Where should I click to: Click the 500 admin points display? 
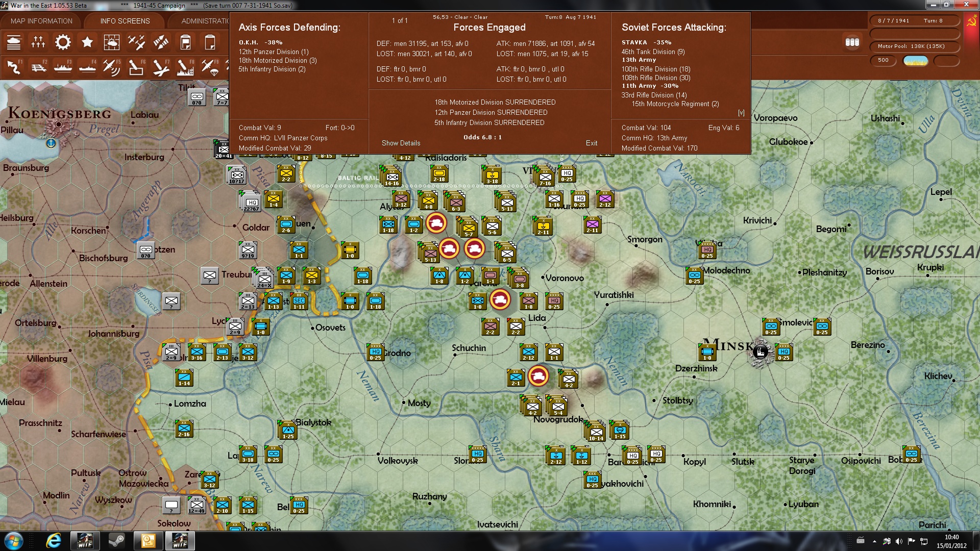click(884, 61)
